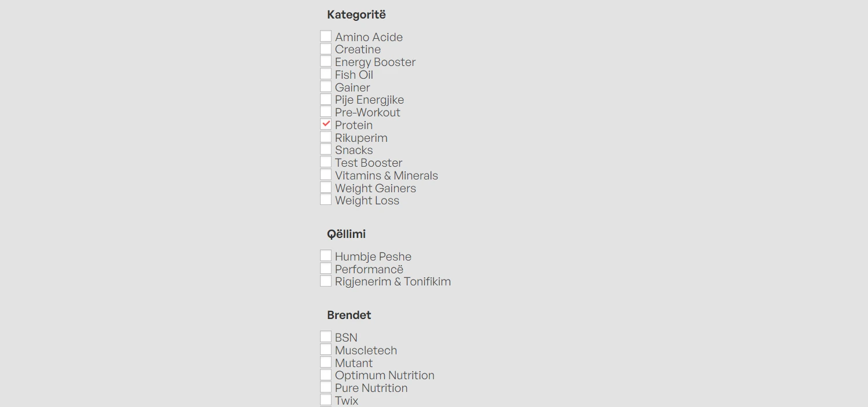868x407 pixels.
Task: Tick the Snacks filter checkbox
Action: click(326, 149)
